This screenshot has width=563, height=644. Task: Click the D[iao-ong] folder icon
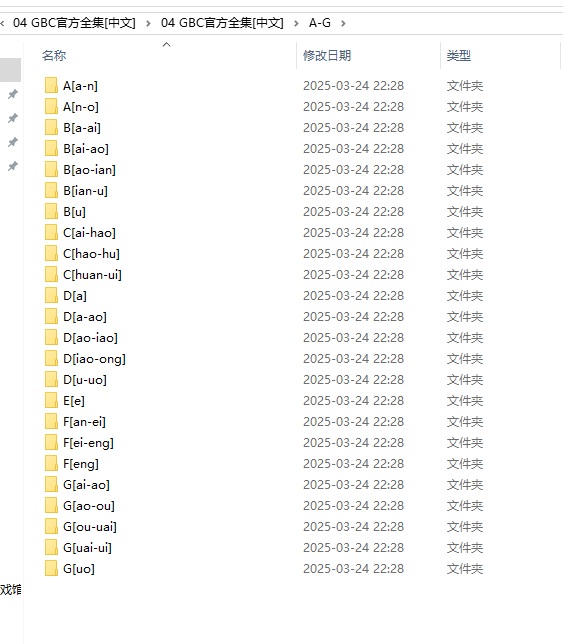click(x=51, y=358)
